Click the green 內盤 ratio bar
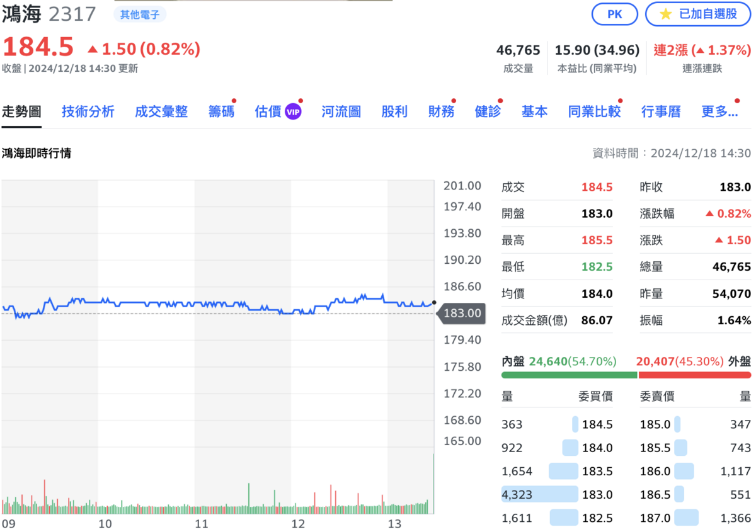The width and height of the screenshot is (756, 532). [x=569, y=375]
